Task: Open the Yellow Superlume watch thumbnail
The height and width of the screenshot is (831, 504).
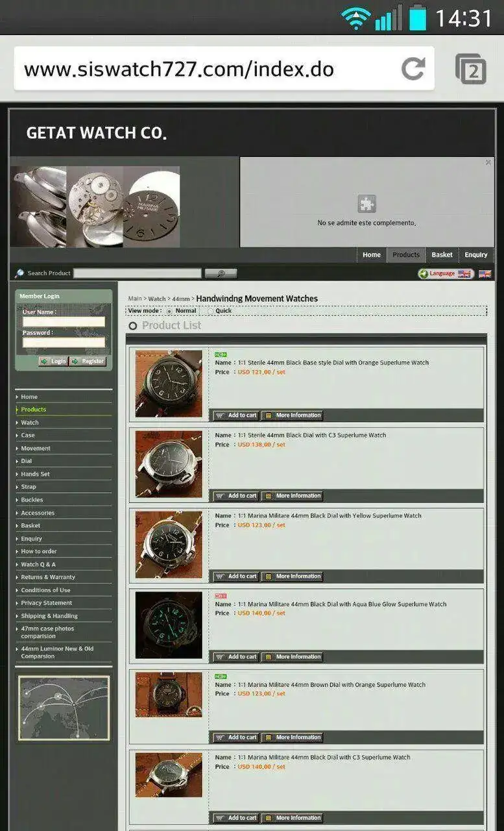Action: tap(169, 545)
